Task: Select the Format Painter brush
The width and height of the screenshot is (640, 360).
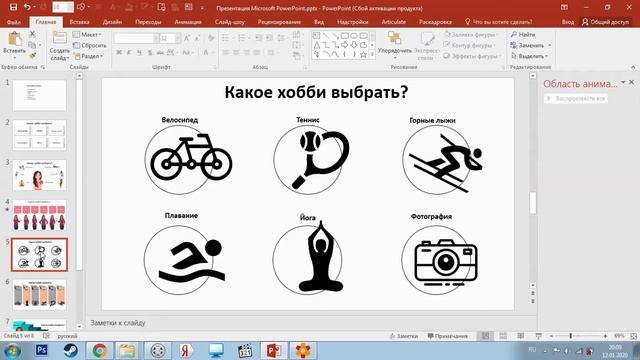Action: (32, 55)
